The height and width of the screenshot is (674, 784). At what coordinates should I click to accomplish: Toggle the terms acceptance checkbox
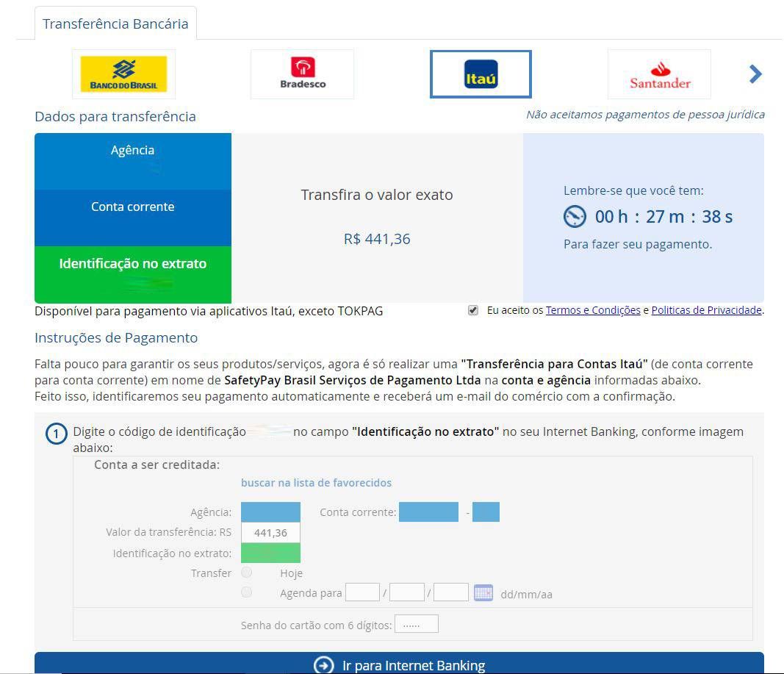(473, 310)
